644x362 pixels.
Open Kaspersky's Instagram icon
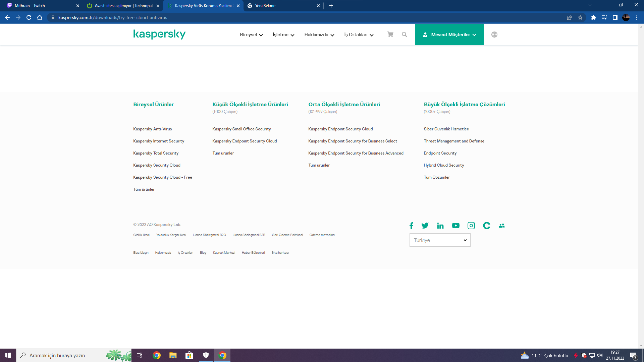point(471,226)
